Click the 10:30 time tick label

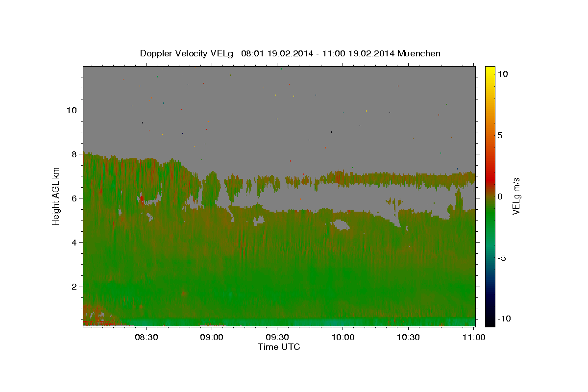[408, 338]
